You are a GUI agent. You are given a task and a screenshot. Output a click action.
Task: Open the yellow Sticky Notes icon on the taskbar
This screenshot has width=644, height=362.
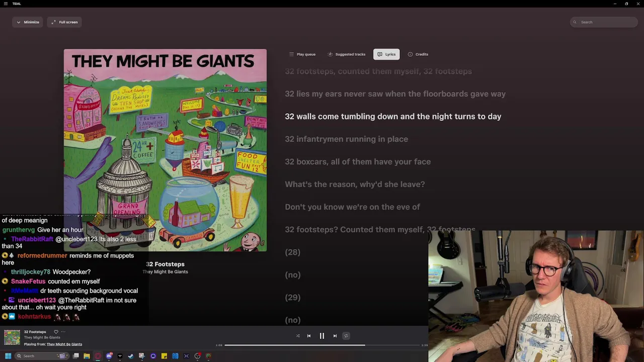(164, 356)
